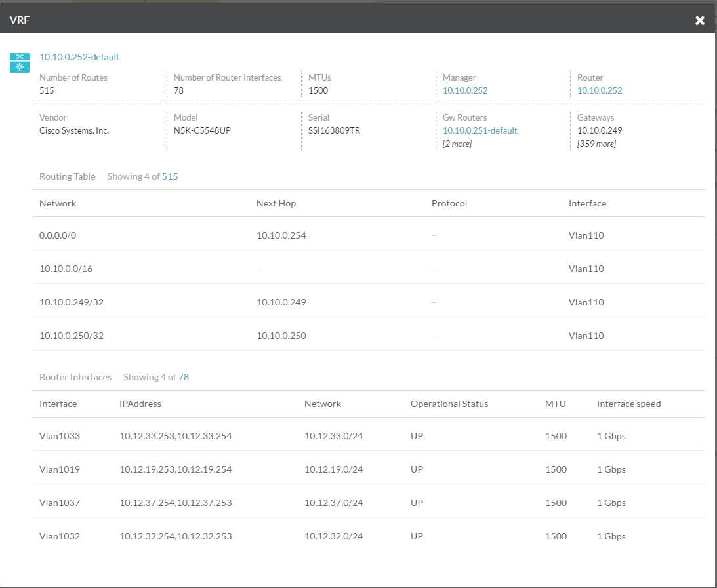This screenshot has height=588, width=717.
Task: Select next hop 10.10.0.249 cell
Action: [x=281, y=302]
